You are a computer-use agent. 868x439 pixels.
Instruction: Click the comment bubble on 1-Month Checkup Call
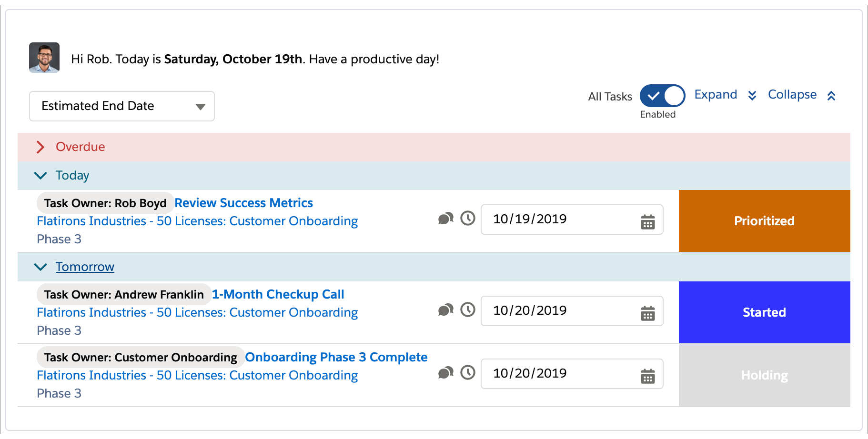445,310
